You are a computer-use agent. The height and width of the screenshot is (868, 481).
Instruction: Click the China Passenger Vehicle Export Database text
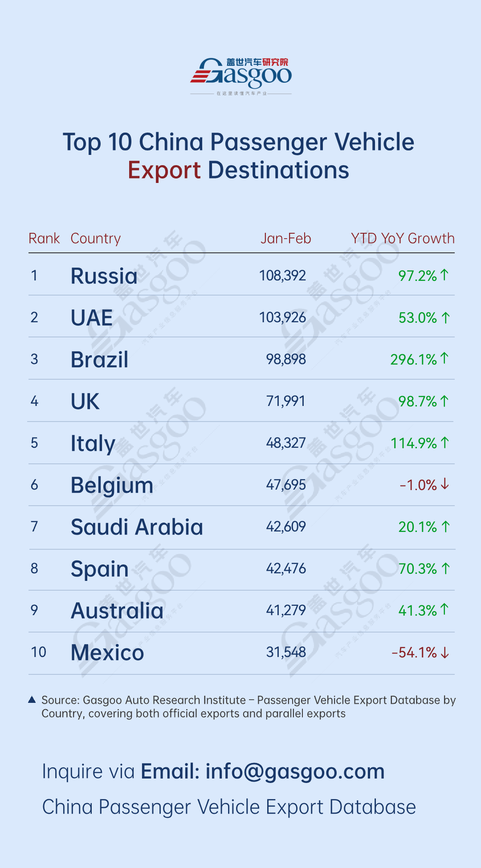tap(229, 807)
